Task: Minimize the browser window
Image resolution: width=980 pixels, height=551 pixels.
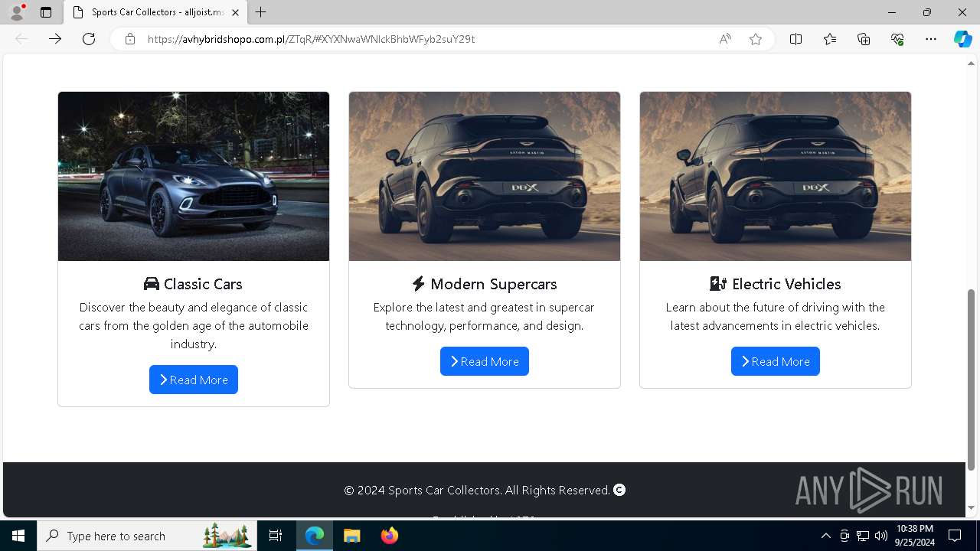Action: click(x=892, y=12)
